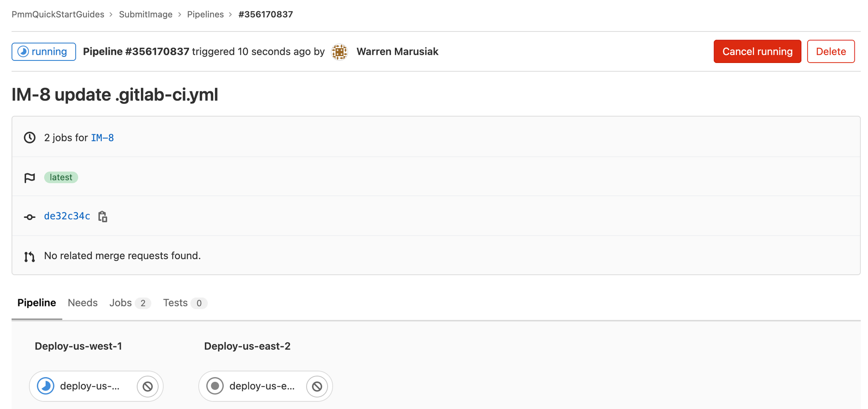Click the running status badge
Screen dimensions: 868x409
click(x=44, y=51)
